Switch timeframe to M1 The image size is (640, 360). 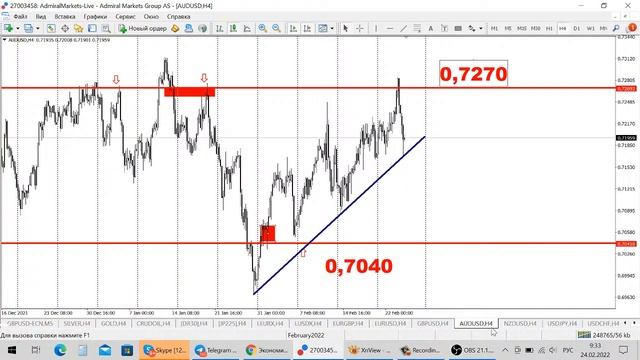click(494, 28)
